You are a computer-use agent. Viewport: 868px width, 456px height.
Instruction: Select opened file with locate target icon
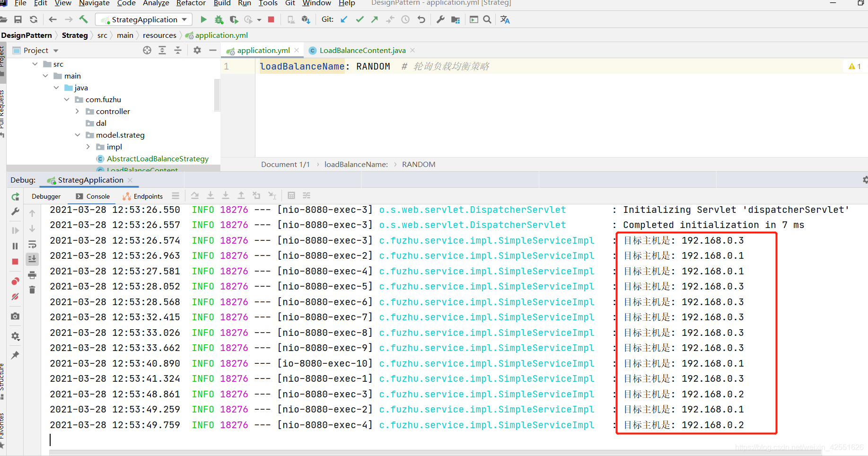pos(147,50)
